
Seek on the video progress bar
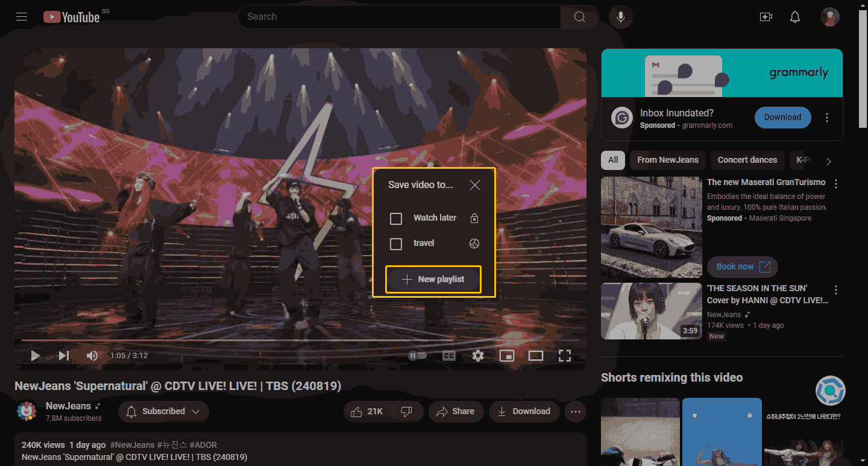click(x=300, y=340)
